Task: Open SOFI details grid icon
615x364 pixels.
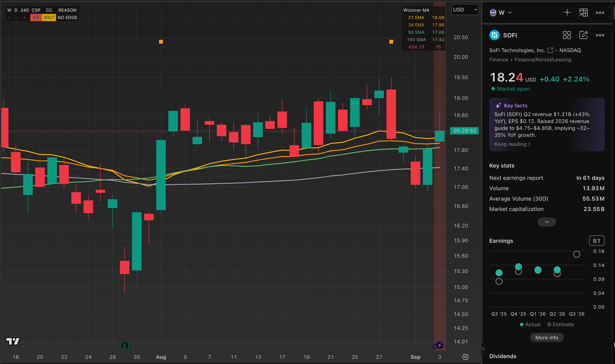Action: tap(567, 35)
